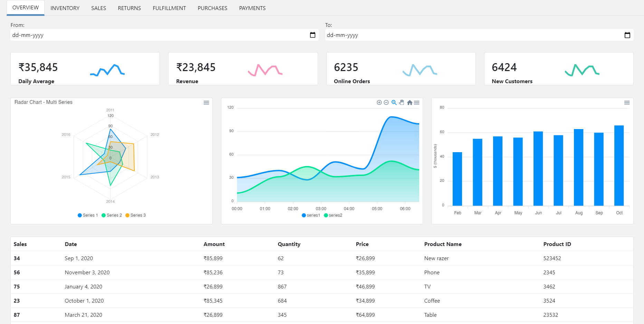Viewport: 644px width, 324px height.
Task: Click the Price column header
Action: pyautogui.click(x=362, y=244)
